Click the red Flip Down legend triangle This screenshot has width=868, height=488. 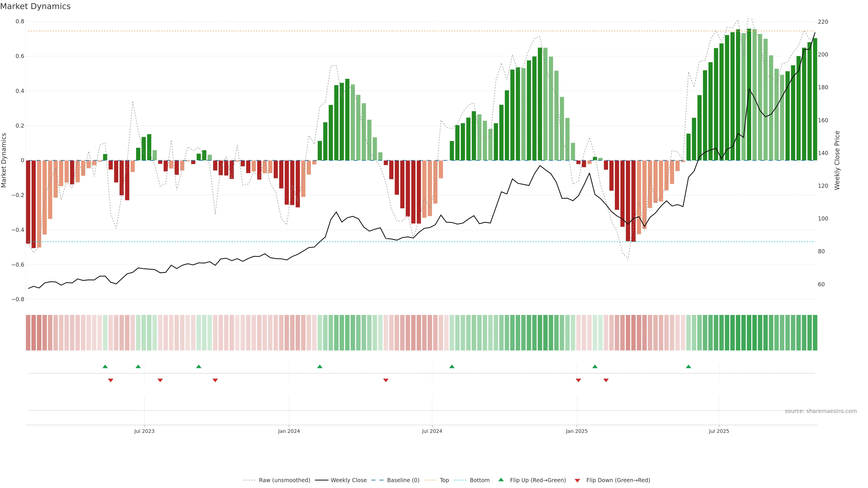[577, 480]
